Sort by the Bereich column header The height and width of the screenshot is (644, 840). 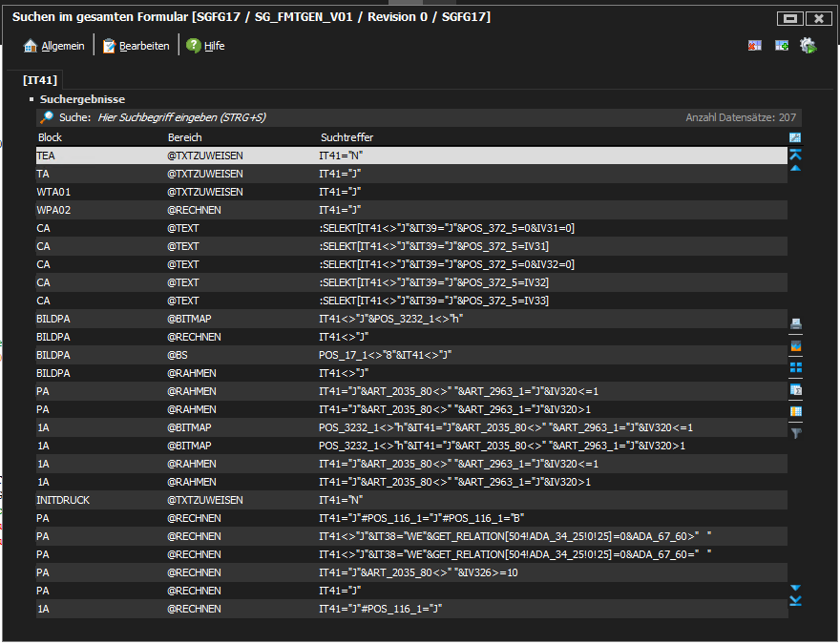pyautogui.click(x=184, y=137)
